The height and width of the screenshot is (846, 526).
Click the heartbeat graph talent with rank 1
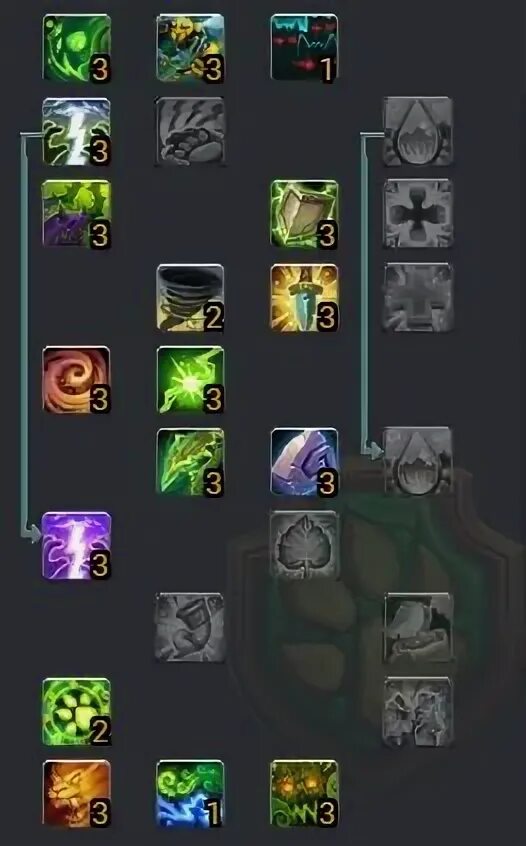coord(304,49)
